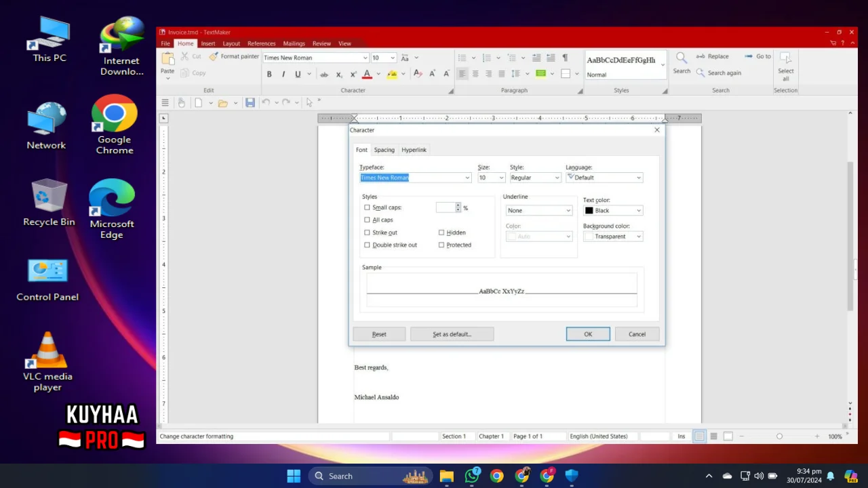
Task: Click the subscript icon in the ribbon
Action: (339, 75)
